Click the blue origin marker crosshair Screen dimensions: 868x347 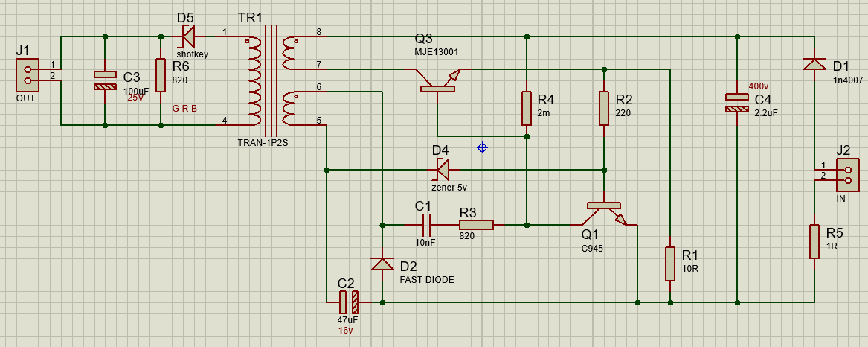pyautogui.click(x=482, y=147)
